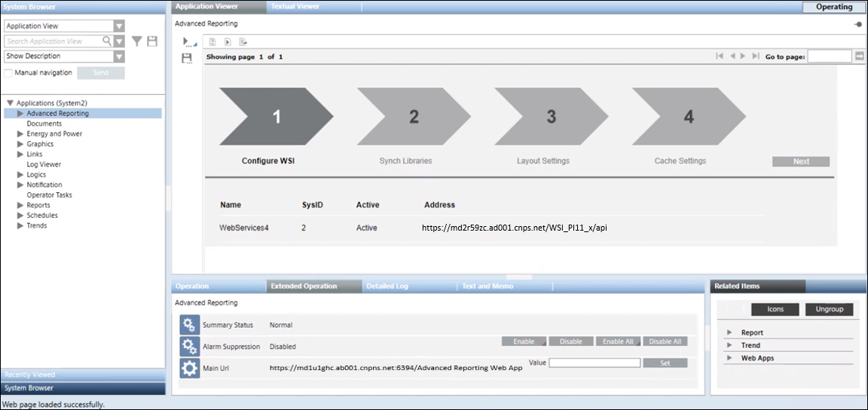868x410 pixels.
Task: Open the Application View dropdown
Action: coord(118,26)
